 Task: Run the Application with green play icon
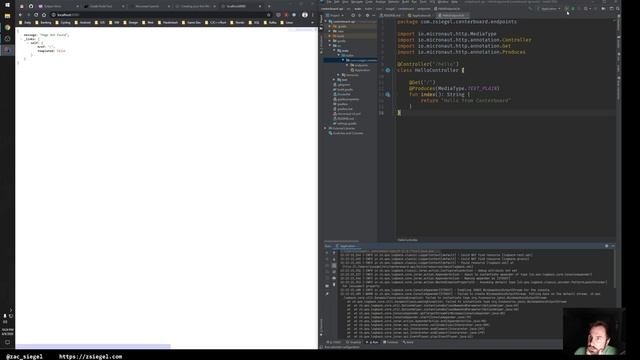567,9
